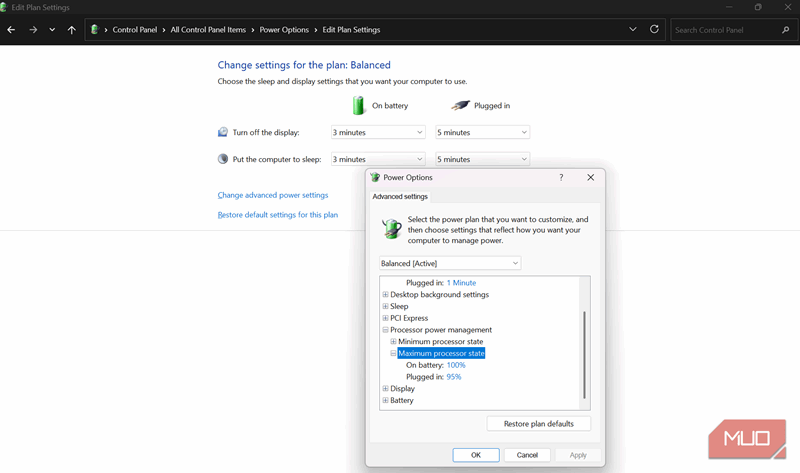Select the Advanced settings tab
The height and width of the screenshot is (473, 800).
click(400, 197)
